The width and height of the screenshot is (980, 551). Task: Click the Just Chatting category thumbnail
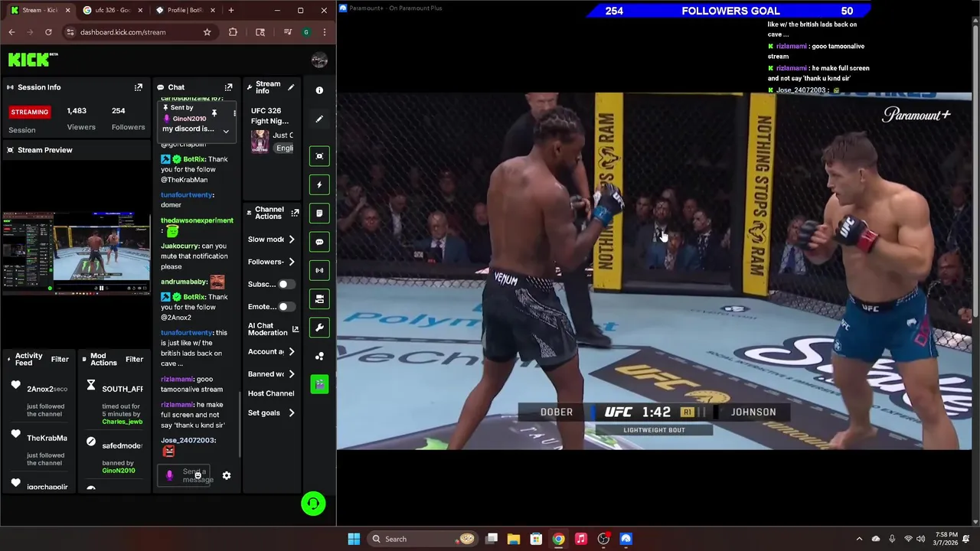[260, 141]
